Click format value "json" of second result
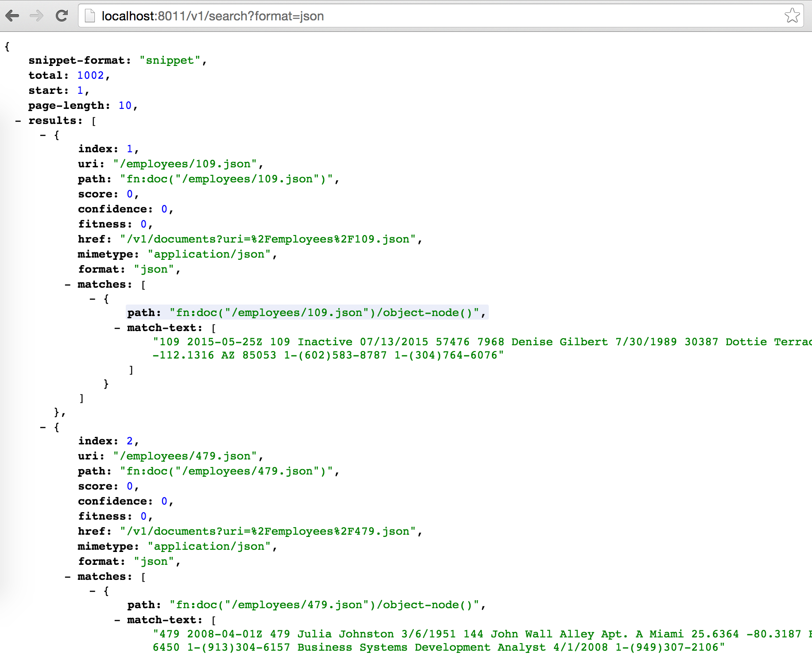This screenshot has height=656, width=812. pos(154,561)
